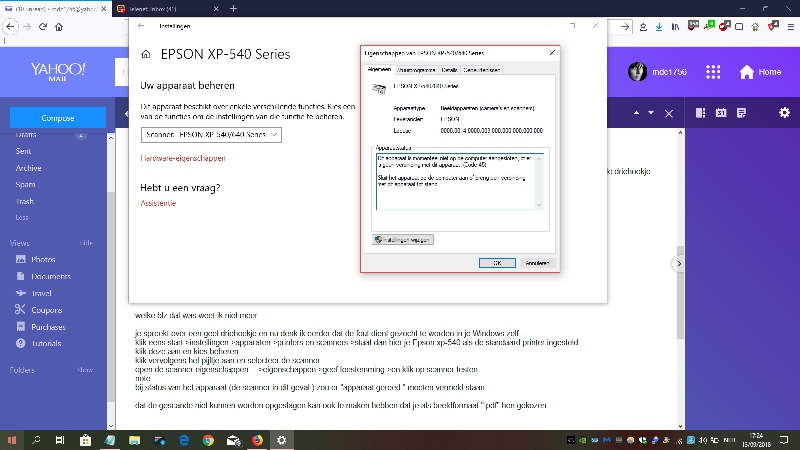Viewport: 800px width, 450px height.
Task: Click OK in properties dialog
Action: (497, 263)
